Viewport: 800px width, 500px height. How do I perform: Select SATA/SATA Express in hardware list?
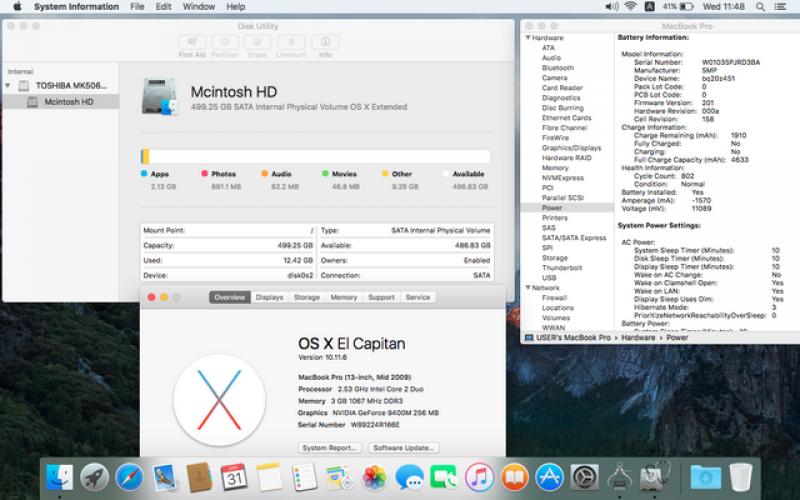(x=574, y=238)
